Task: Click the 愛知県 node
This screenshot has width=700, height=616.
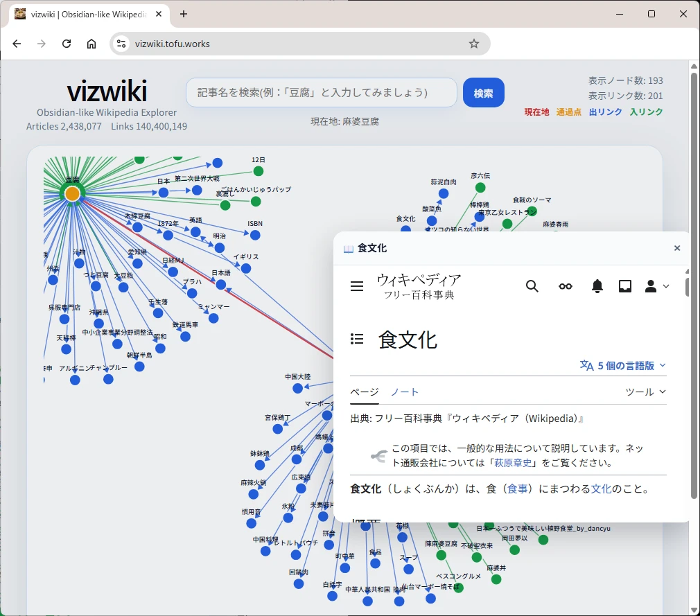Action: [137, 263]
